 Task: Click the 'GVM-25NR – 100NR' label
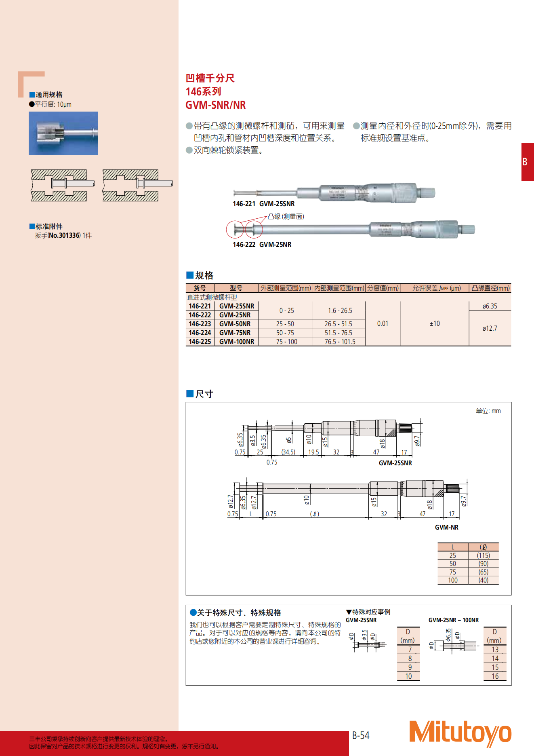click(454, 620)
